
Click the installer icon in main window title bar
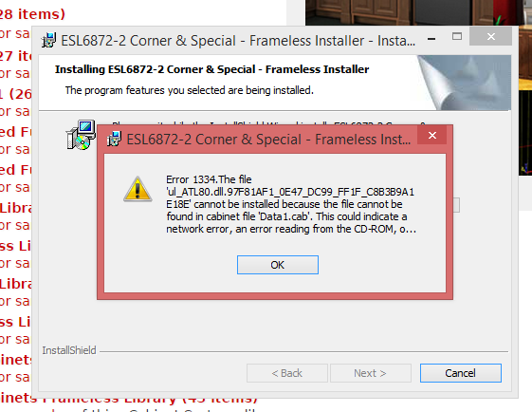tap(49, 41)
